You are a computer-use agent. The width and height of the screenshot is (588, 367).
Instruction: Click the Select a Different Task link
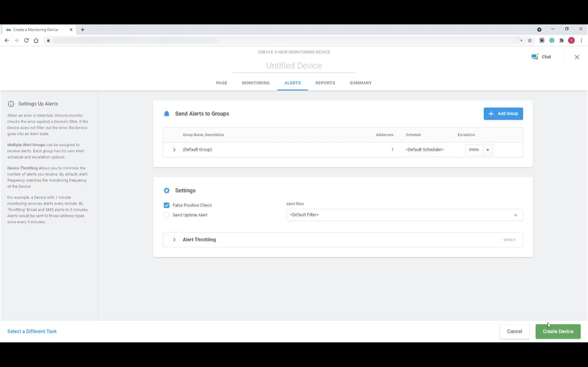pos(32,331)
